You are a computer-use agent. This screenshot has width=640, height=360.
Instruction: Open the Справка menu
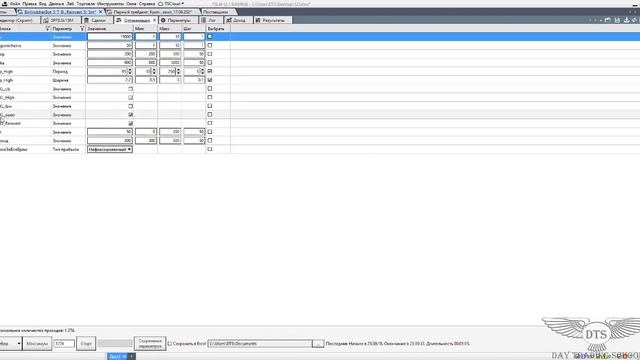[x=147, y=4]
